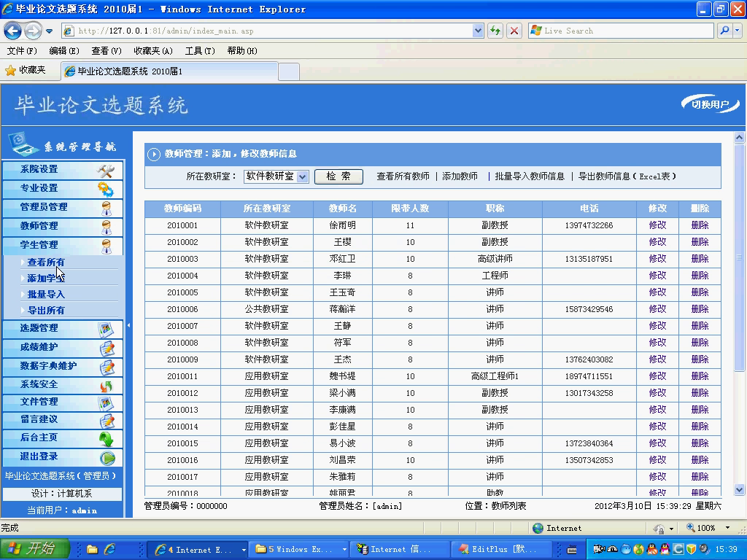The height and width of the screenshot is (560, 747).
Task: Click the circled arrow icon beside 教师管理 heading
Action: click(x=153, y=155)
